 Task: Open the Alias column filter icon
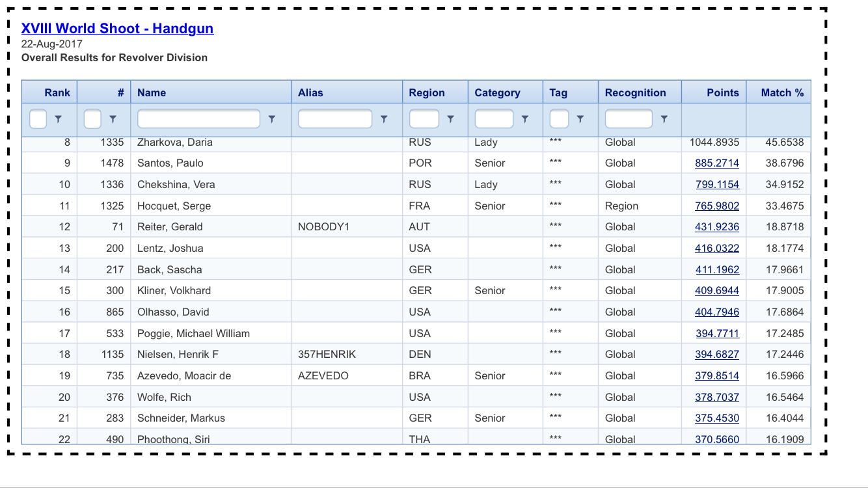point(384,119)
